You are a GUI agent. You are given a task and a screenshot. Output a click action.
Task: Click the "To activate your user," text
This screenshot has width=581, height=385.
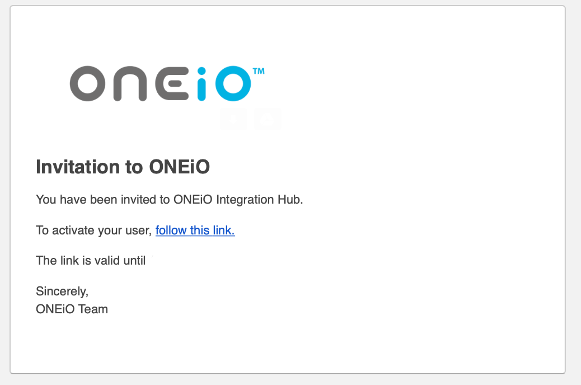point(94,230)
